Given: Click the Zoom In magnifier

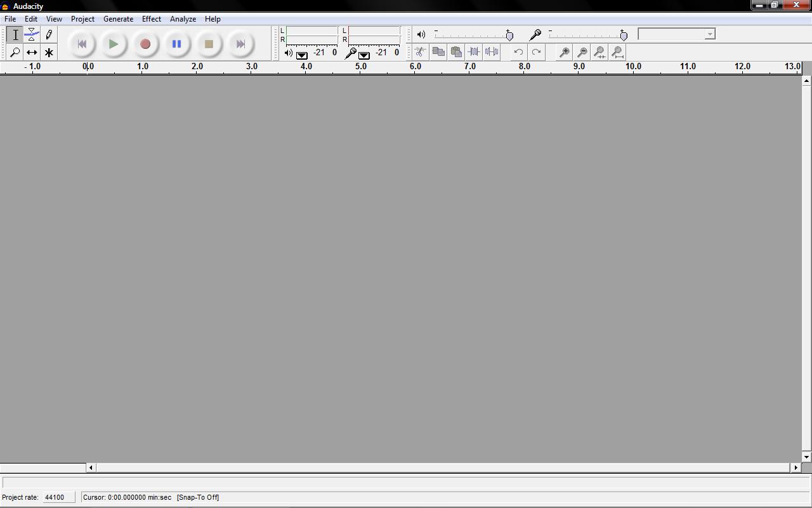Looking at the screenshot, I should pyautogui.click(x=563, y=52).
